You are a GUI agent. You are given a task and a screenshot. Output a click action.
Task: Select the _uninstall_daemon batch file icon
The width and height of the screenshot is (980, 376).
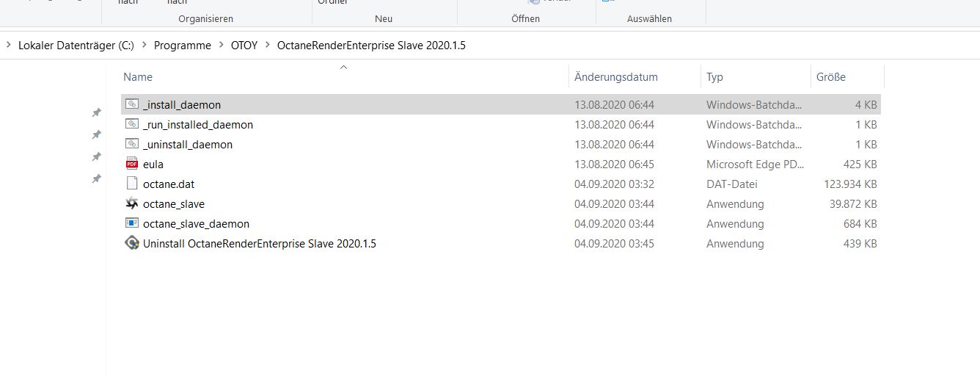(x=132, y=144)
